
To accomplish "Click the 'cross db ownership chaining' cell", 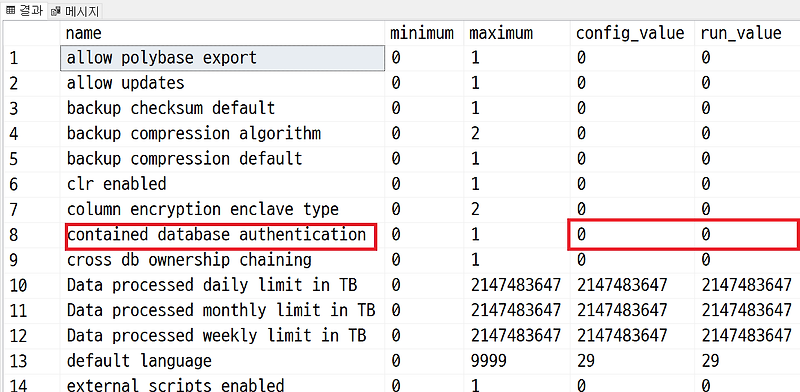I will click(222, 260).
